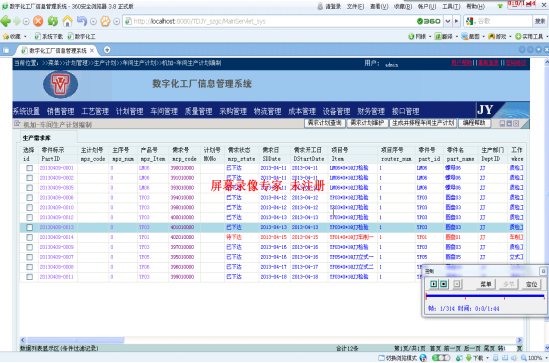
Task: Open the 工具(T) browser menu
Action: pos(451,6)
